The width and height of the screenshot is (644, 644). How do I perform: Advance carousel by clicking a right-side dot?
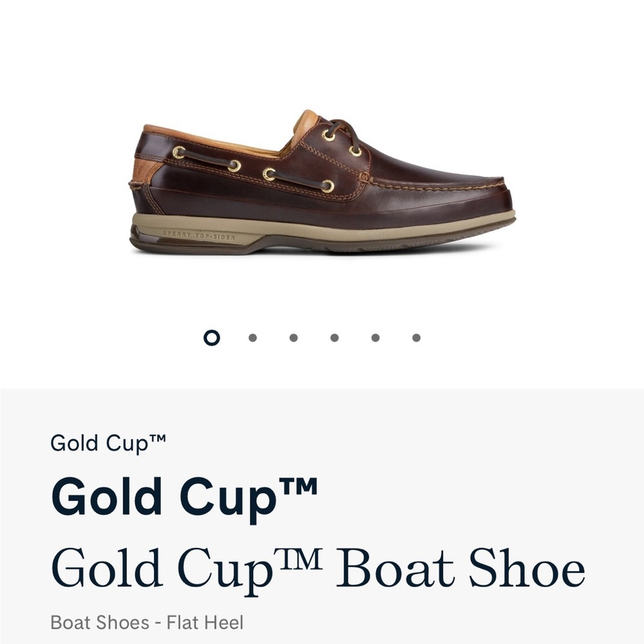click(x=415, y=336)
